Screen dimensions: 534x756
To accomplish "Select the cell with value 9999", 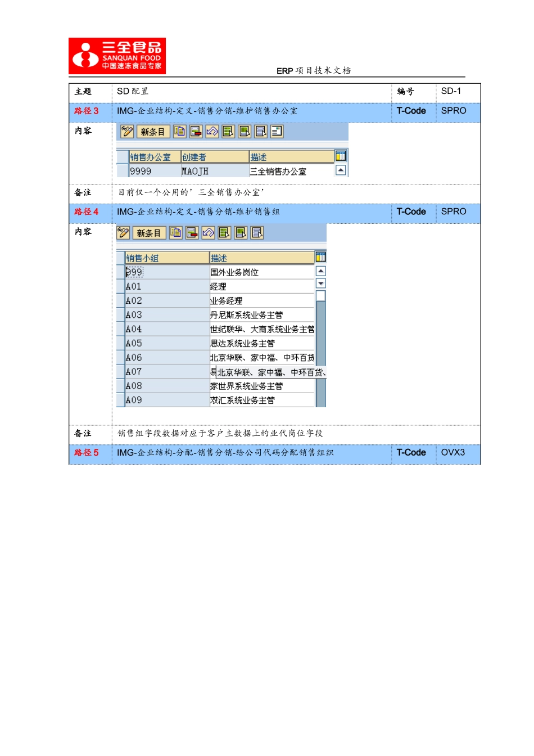I will click(155, 171).
